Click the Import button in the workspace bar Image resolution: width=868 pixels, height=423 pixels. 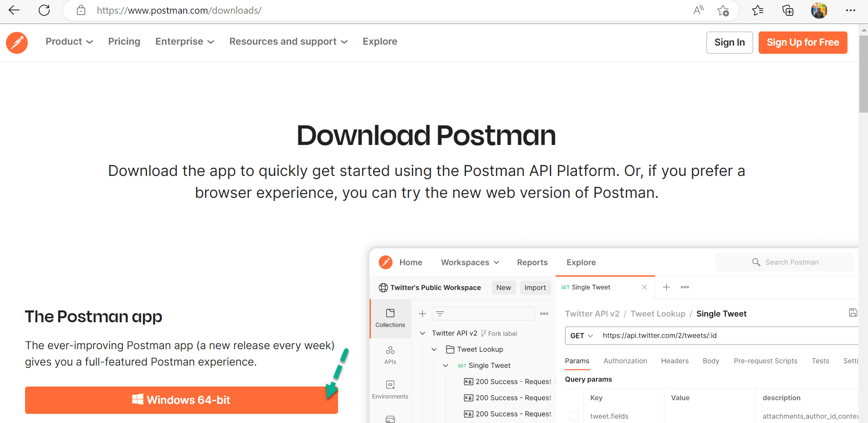[x=535, y=288]
